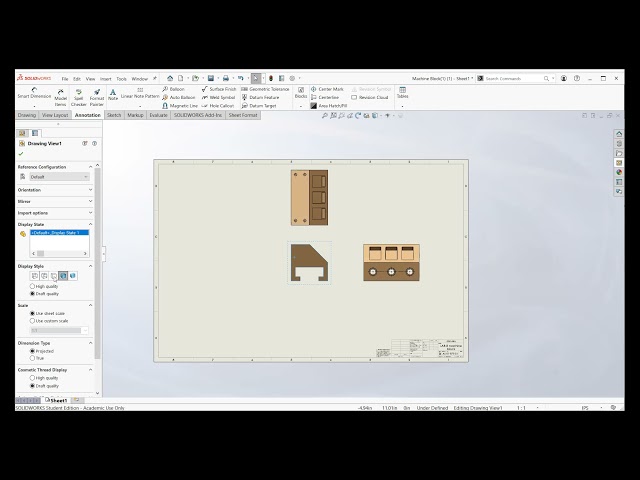The height and width of the screenshot is (480, 640).
Task: Switch to the View Layout tab
Action: pyautogui.click(x=55, y=115)
